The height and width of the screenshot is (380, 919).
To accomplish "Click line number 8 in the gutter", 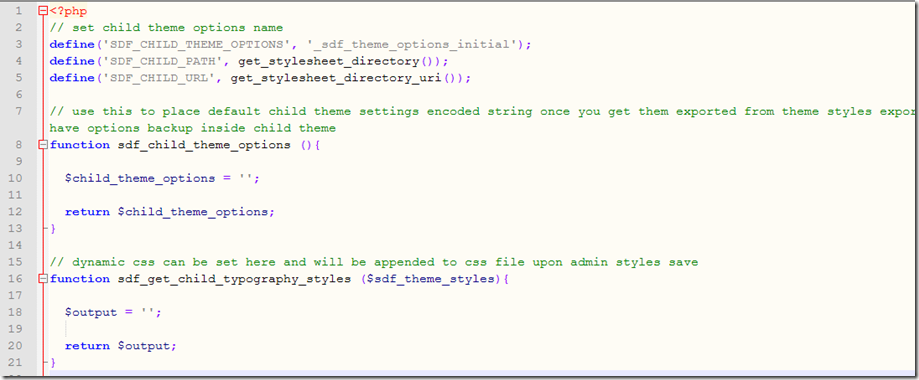I will pyautogui.click(x=19, y=145).
